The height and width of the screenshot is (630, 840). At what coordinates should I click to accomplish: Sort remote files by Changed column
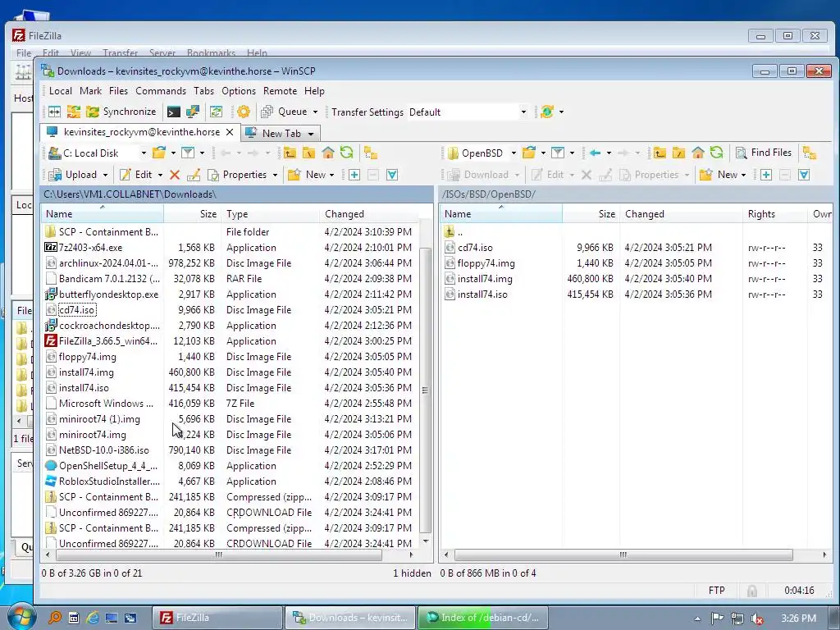tap(681, 214)
